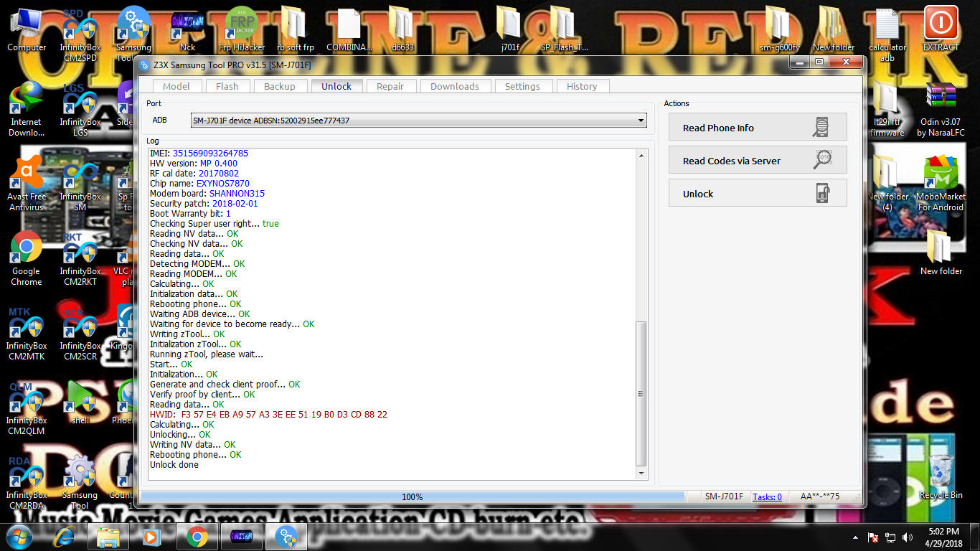Open Internet Explorer from taskbar

pos(65,537)
